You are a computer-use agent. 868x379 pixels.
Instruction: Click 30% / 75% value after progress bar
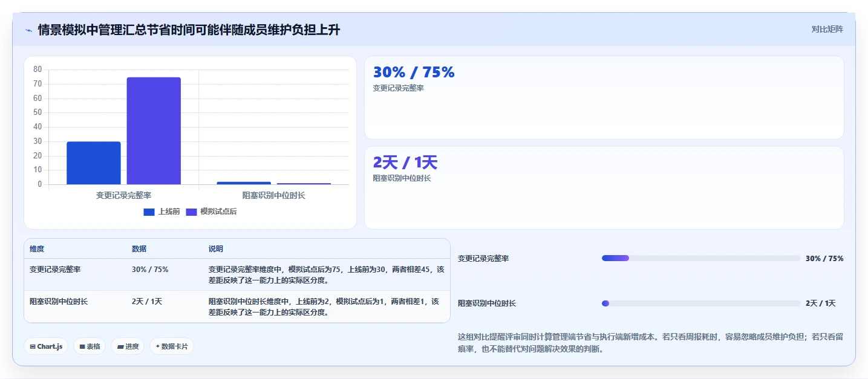[x=824, y=259]
